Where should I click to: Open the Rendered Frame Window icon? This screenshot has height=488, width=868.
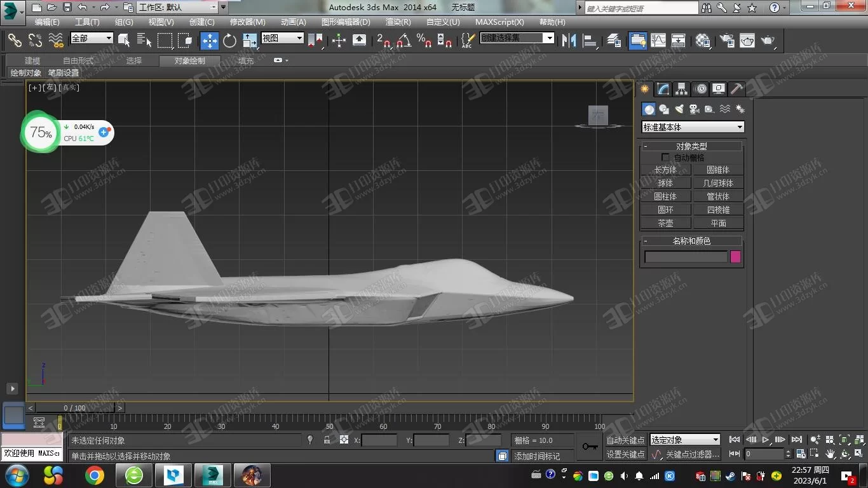click(x=747, y=40)
